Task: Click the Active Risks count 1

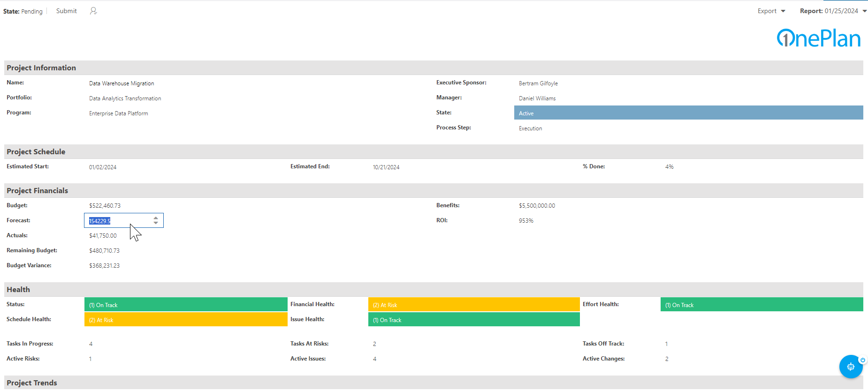Action: click(x=90, y=359)
